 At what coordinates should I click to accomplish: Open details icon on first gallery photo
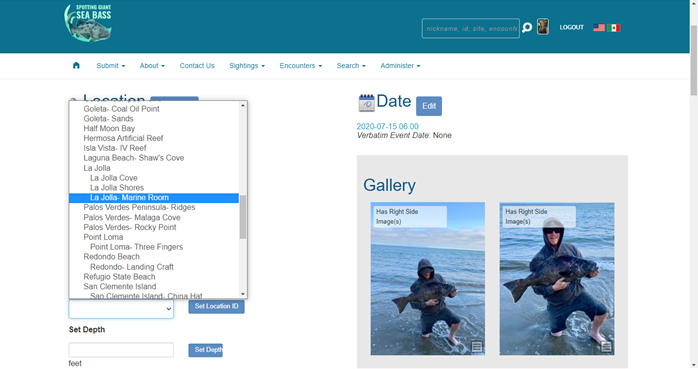(477, 346)
